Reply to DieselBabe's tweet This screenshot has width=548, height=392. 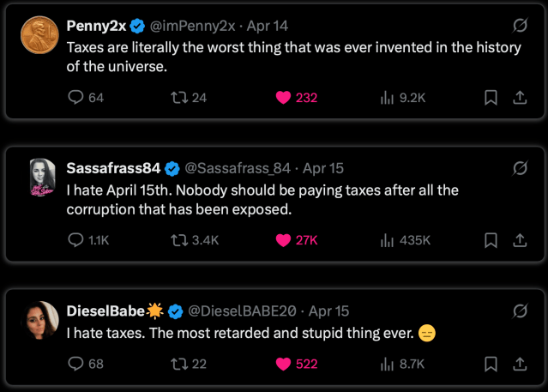(75, 364)
